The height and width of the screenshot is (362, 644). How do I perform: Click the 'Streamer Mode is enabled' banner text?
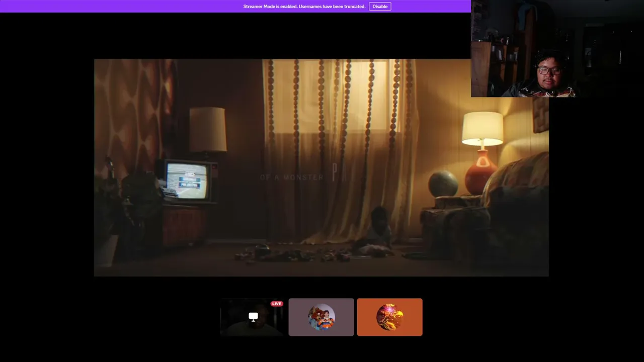click(304, 7)
